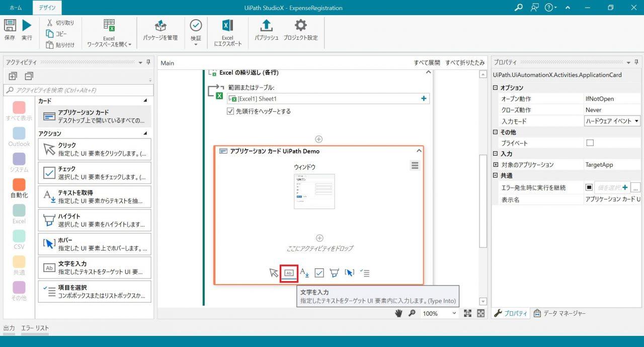Collapse the オプション property section

pyautogui.click(x=496, y=88)
